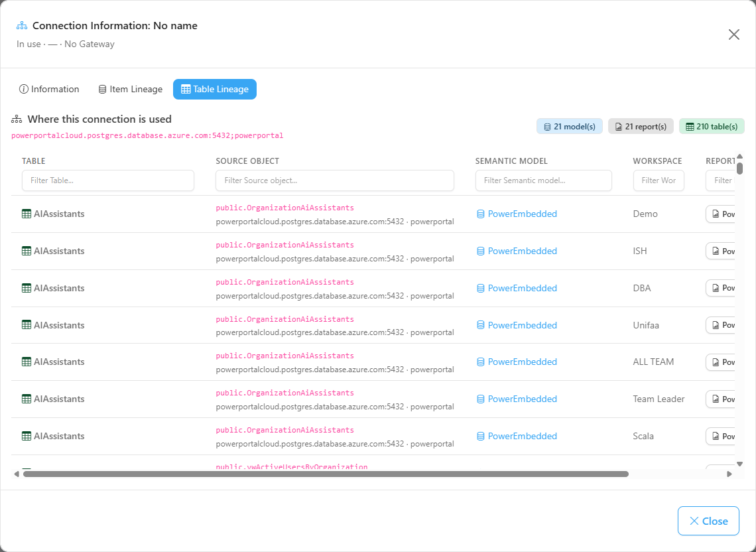Open report button in DBA row
Viewport: 756px width, 552px height.
point(720,288)
